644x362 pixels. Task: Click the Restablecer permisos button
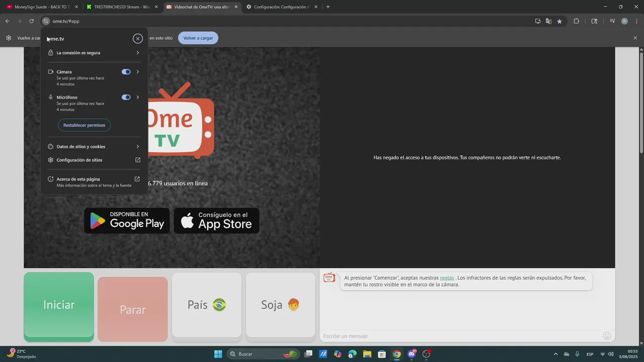coord(85,125)
